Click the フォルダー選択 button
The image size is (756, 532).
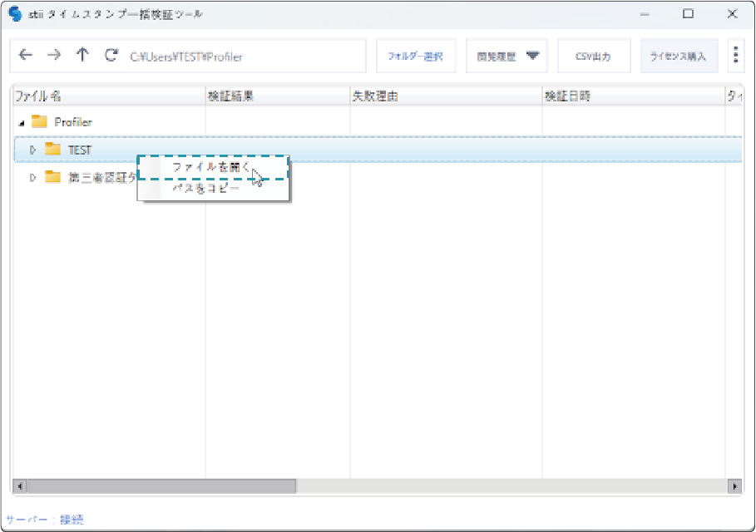(415, 56)
